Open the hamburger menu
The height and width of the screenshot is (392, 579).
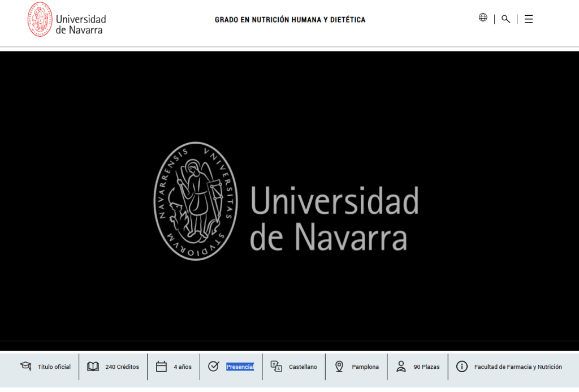pos(529,19)
